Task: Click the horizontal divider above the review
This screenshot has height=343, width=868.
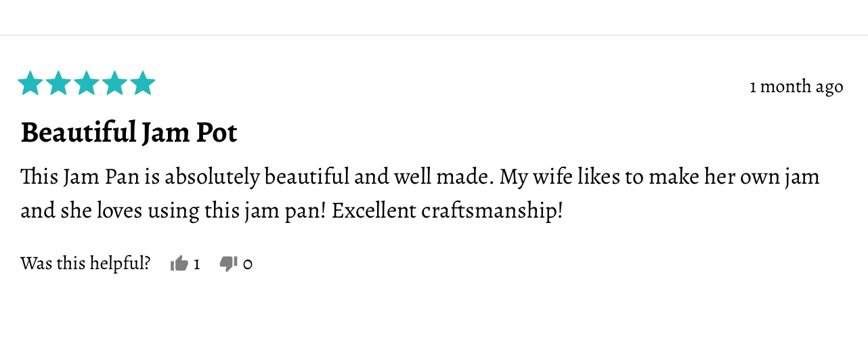Action: (434, 35)
